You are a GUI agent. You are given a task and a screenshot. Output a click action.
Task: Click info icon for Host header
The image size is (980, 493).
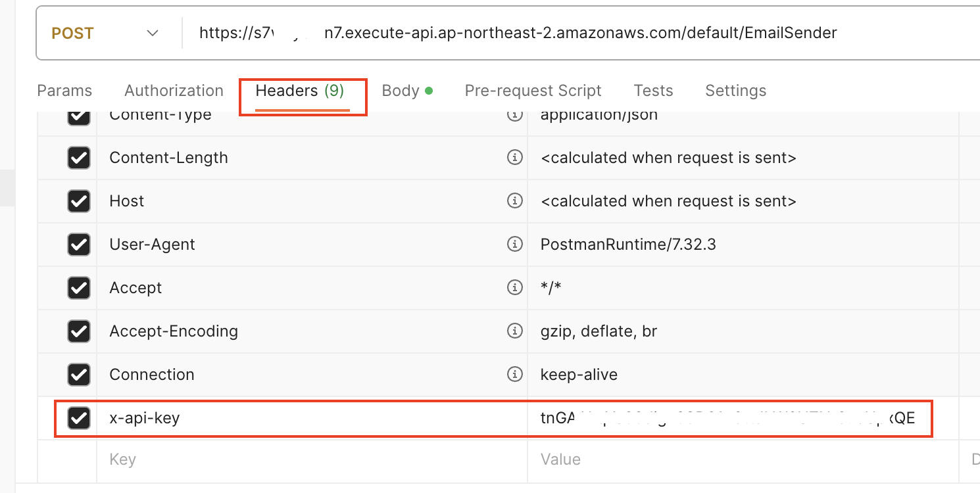514,201
